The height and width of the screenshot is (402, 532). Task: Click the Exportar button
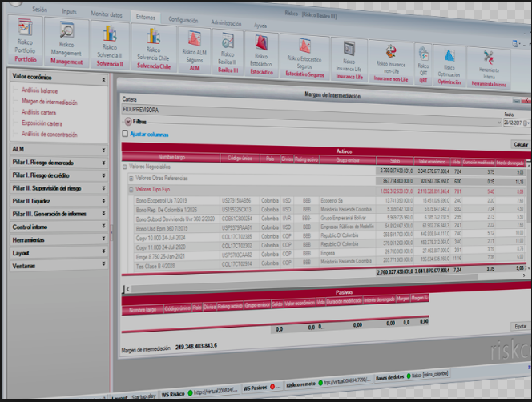[521, 327]
